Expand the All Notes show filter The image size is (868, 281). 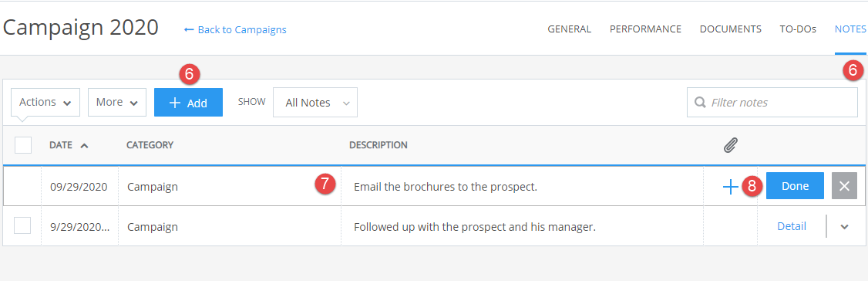click(x=315, y=103)
